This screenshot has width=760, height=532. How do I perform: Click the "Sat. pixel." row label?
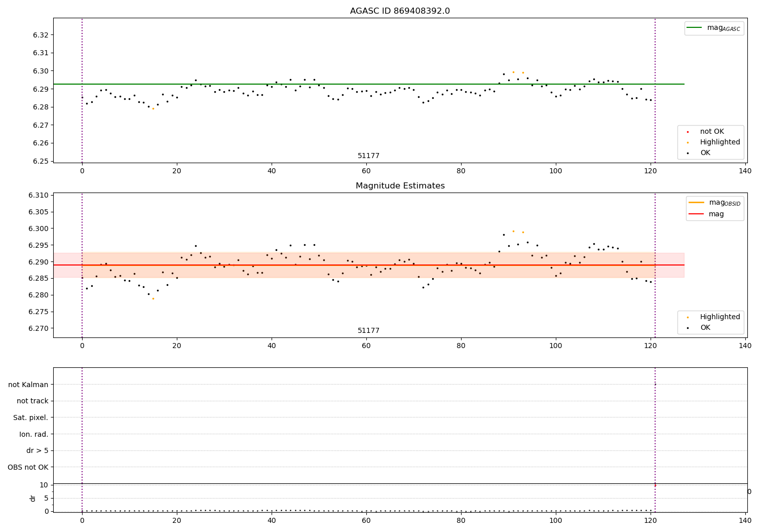[31, 418]
